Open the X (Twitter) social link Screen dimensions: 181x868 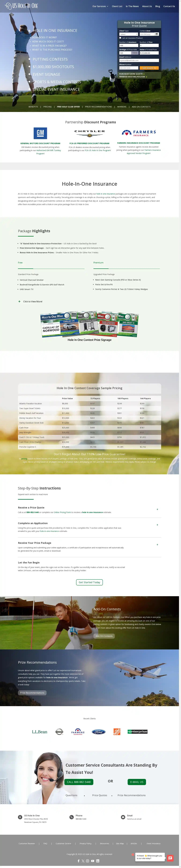(x=83, y=861)
